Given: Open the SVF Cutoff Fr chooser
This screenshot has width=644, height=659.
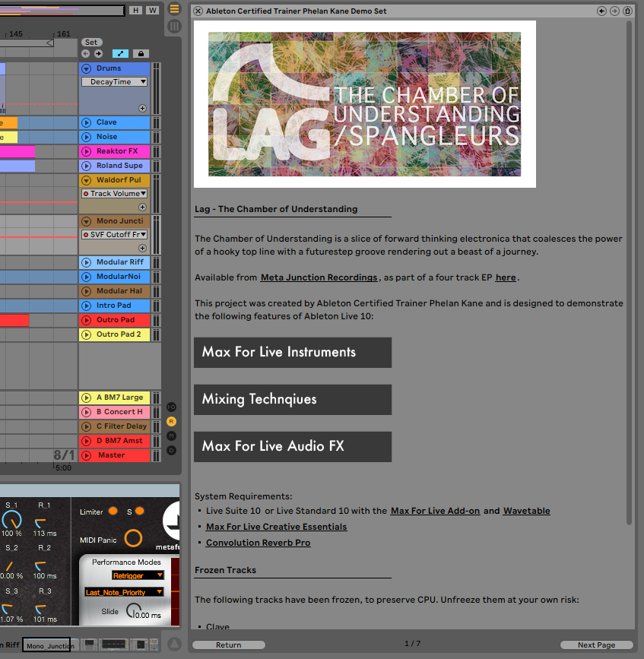Looking at the screenshot, I should click(114, 235).
